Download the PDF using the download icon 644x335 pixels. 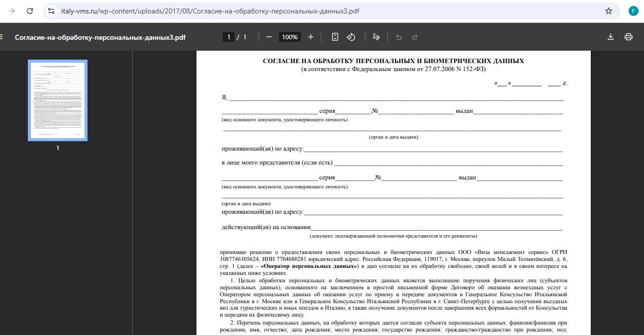[x=611, y=36]
